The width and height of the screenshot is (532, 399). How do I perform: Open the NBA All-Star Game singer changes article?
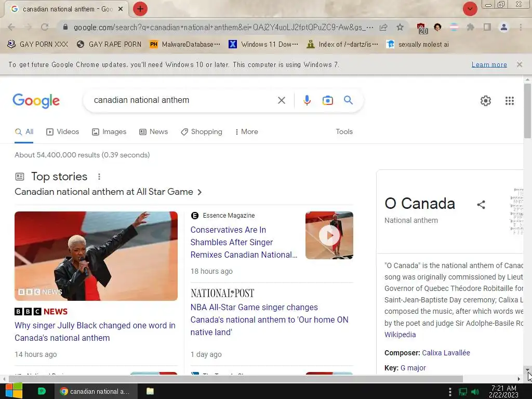point(270,320)
